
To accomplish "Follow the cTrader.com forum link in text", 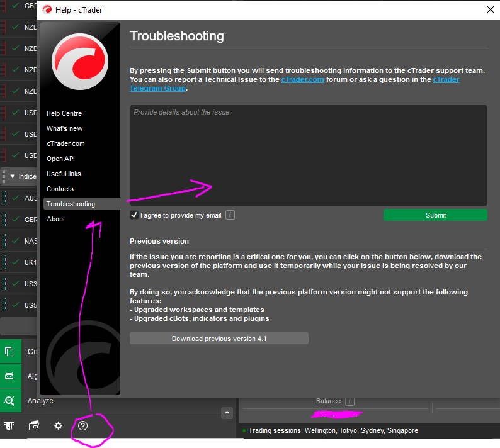I will click(302, 79).
